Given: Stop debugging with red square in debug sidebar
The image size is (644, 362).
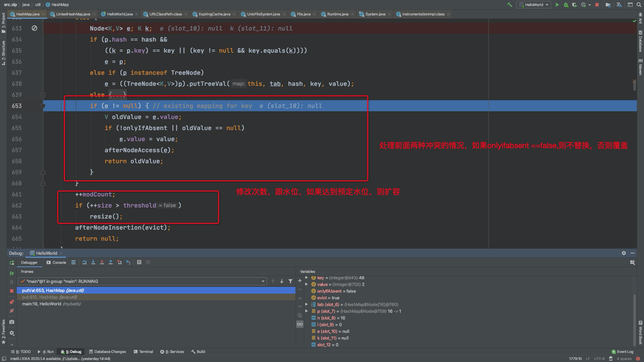Looking at the screenshot, I should [12, 291].
